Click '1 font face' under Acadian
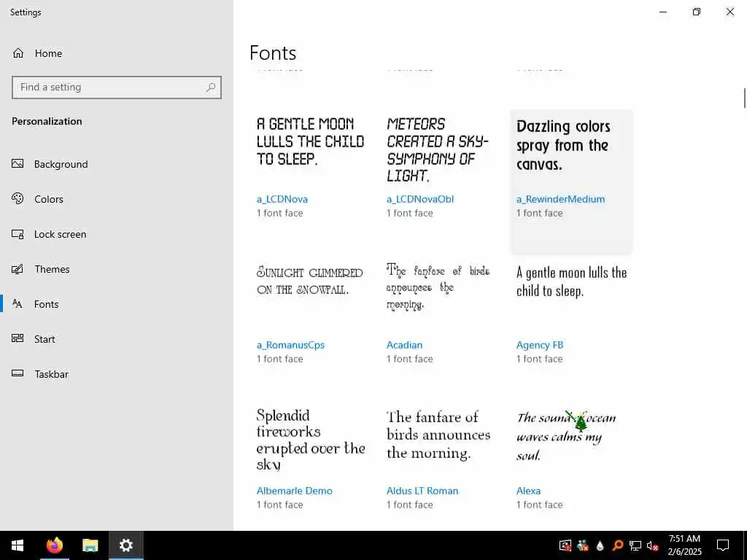747x560 pixels. (x=410, y=359)
